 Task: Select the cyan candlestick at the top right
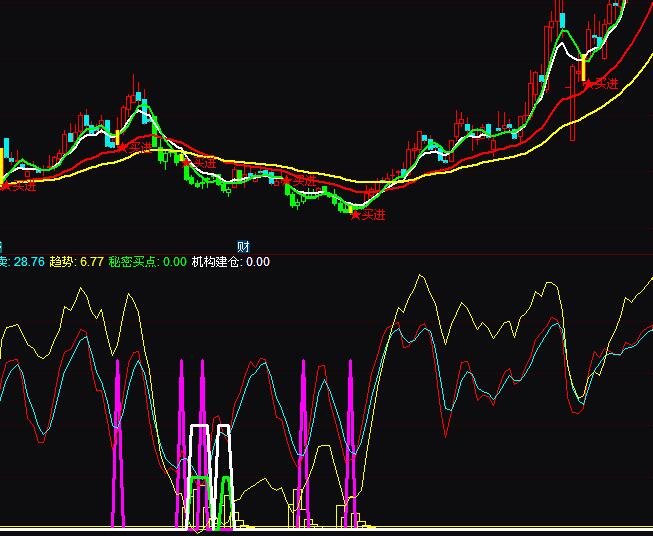click(x=563, y=19)
